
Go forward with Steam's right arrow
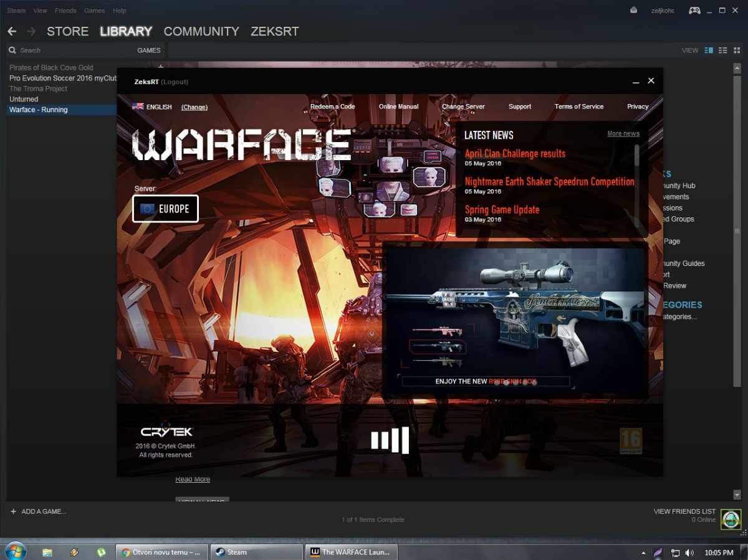click(x=31, y=31)
